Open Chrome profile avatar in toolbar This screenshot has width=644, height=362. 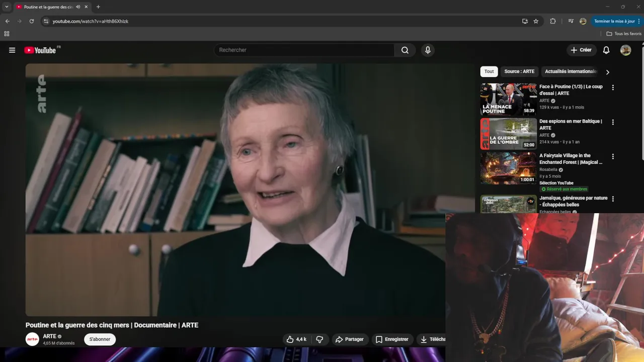583,21
